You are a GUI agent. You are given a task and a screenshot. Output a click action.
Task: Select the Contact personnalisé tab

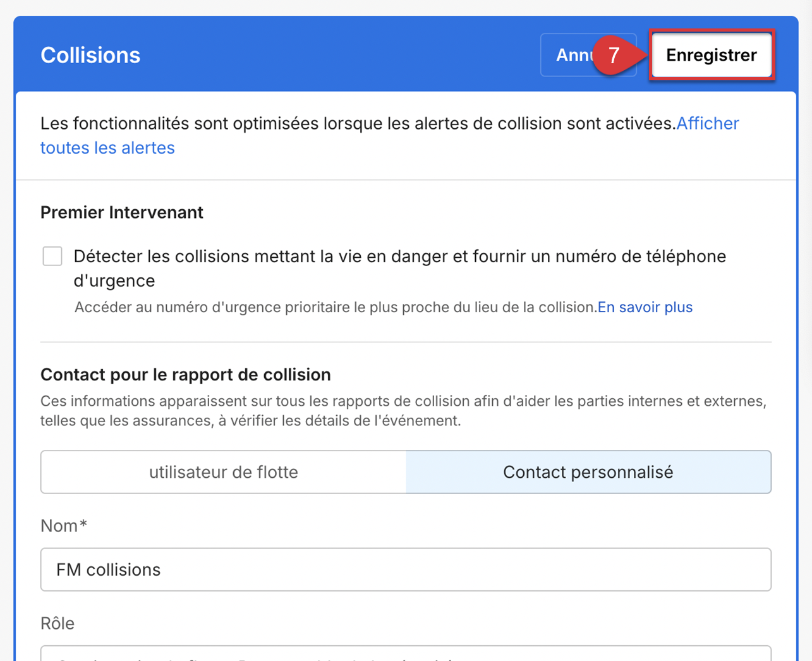pos(588,472)
